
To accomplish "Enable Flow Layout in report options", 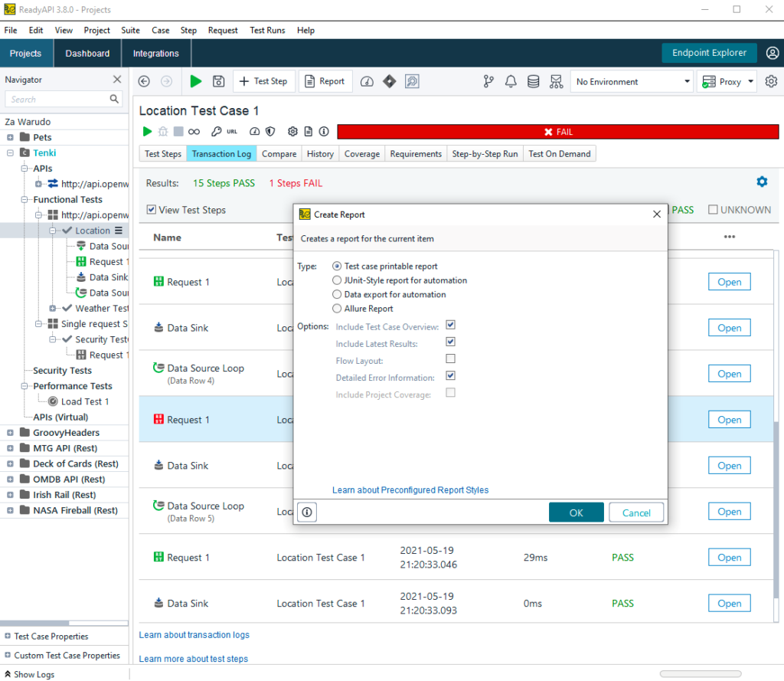I will [x=450, y=359].
